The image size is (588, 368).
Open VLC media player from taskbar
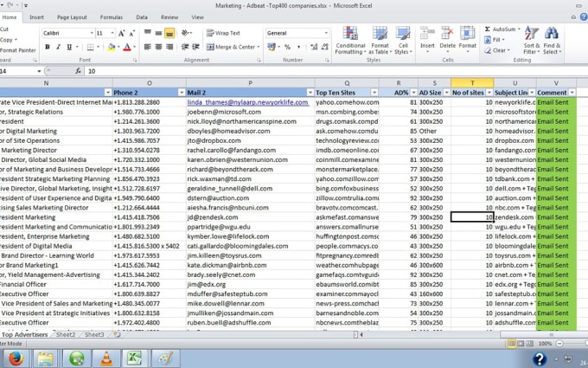click(x=106, y=358)
